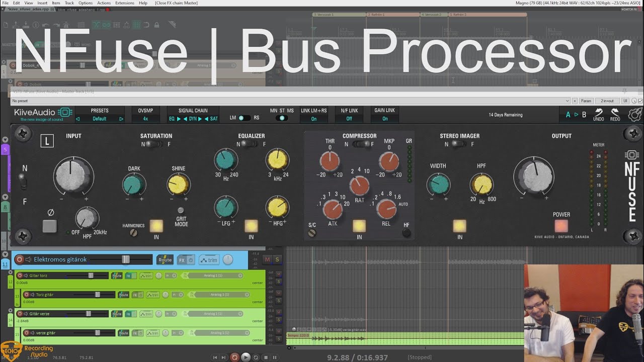Screen dimensions: 644x362
Task: Flip the Stereo Imager N/F switch
Action: point(458,144)
